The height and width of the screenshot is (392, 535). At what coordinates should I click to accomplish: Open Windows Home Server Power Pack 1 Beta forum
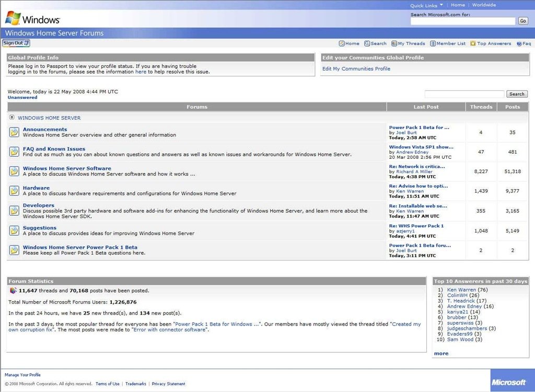pos(80,247)
